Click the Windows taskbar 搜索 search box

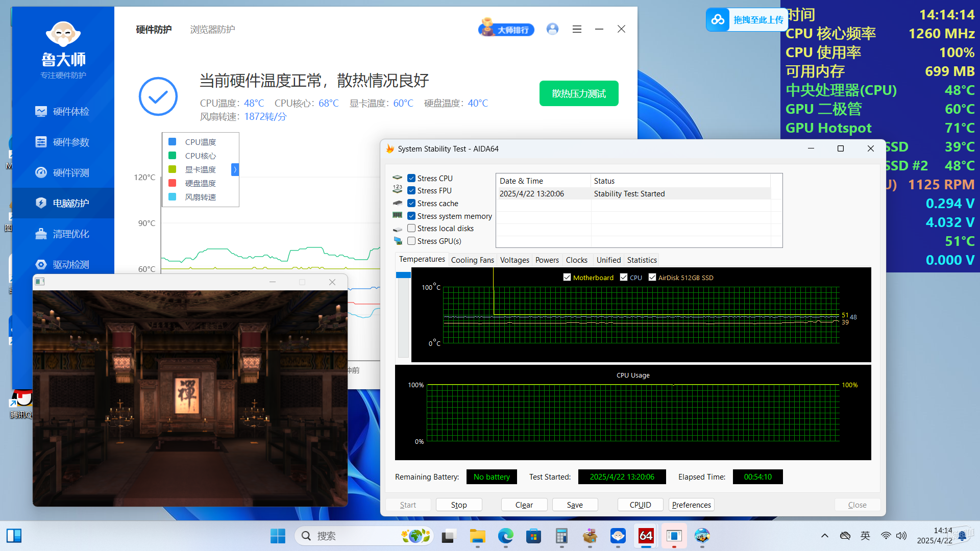coord(364,536)
